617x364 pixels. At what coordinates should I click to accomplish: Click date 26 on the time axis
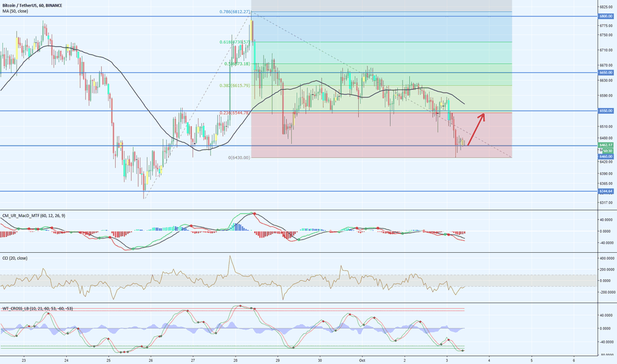[x=151, y=360]
